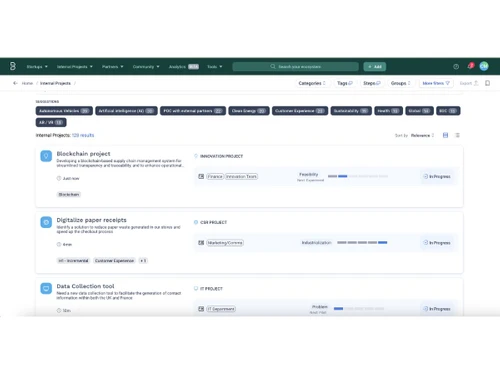The height and width of the screenshot is (375, 500).
Task: Select the Customer Experience suggestion chip
Action: coord(300,111)
